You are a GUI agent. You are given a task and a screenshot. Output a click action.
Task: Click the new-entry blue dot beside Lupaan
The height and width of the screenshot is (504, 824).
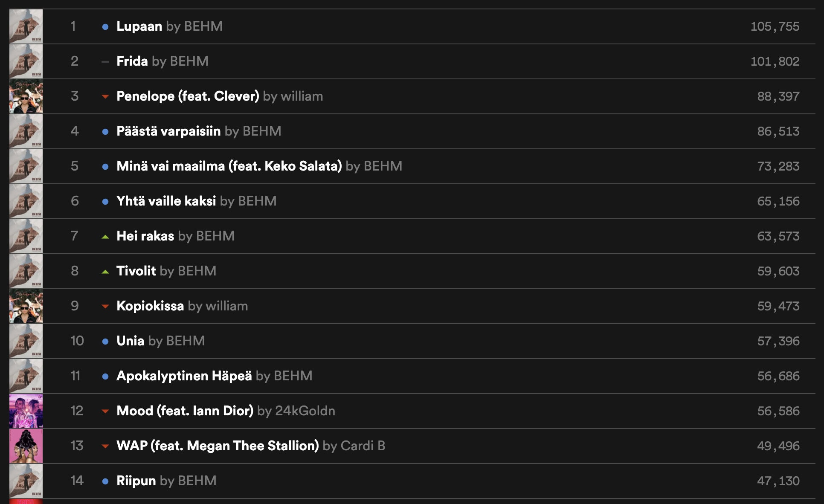point(105,27)
